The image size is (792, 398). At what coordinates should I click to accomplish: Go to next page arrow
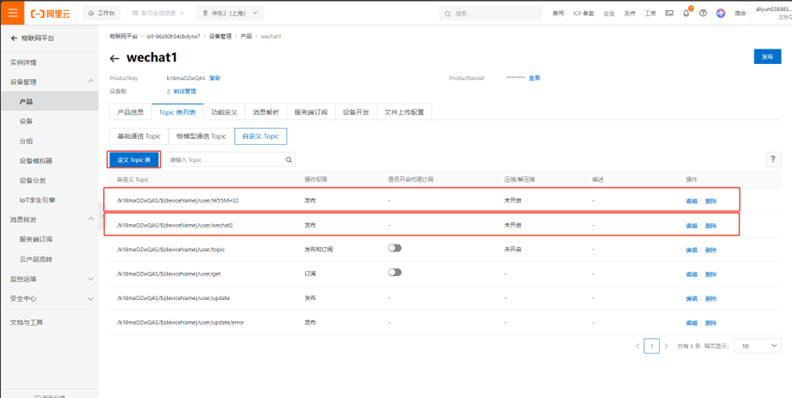pyautogui.click(x=666, y=346)
